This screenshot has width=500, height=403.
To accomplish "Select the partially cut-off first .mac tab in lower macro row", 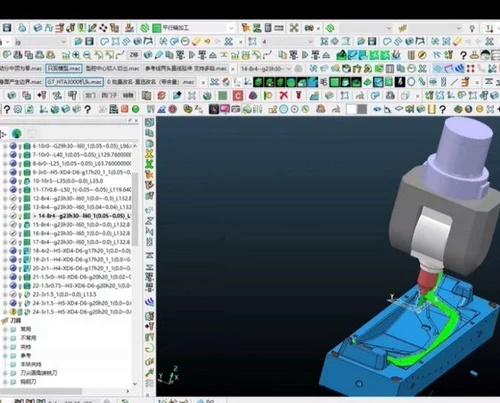I will [21, 82].
